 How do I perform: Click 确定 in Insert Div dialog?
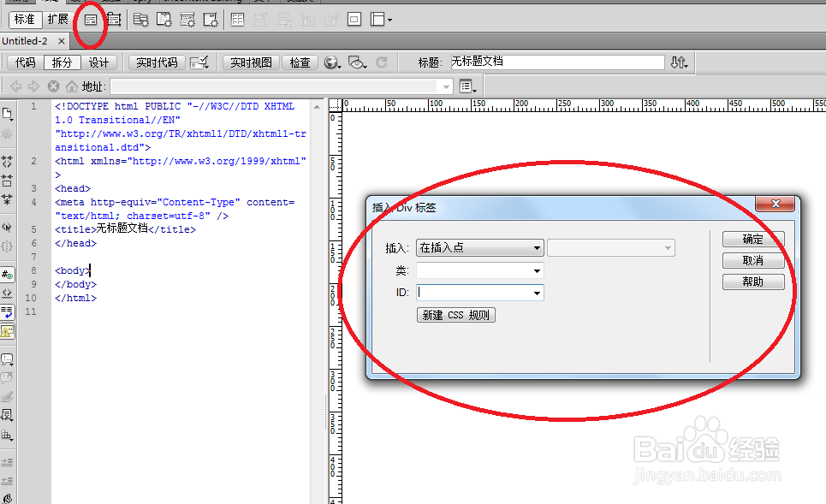(753, 239)
